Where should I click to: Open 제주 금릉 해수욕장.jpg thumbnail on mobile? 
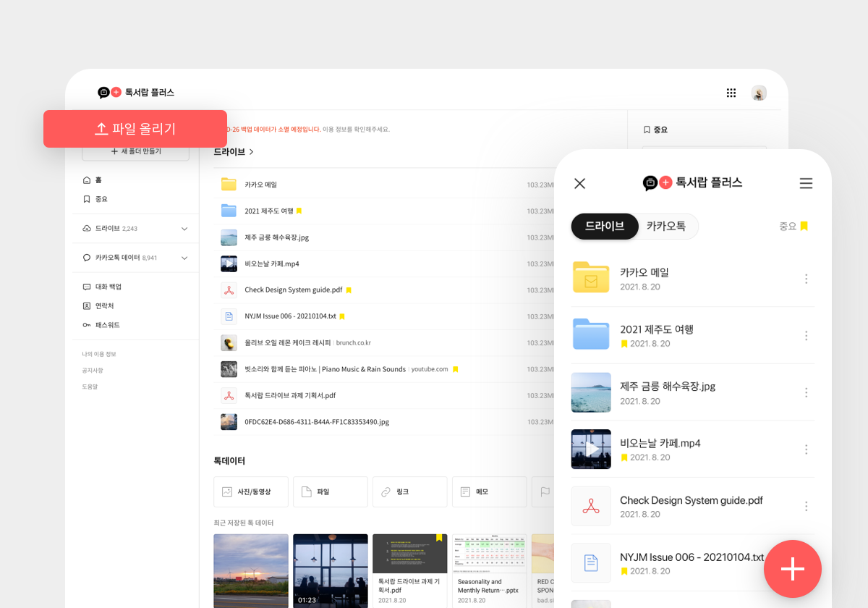pos(591,392)
